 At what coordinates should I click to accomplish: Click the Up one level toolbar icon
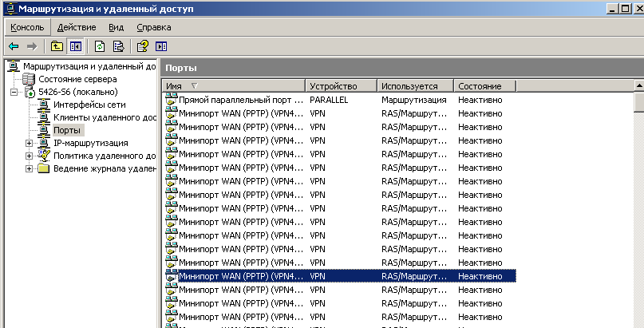coord(57,46)
